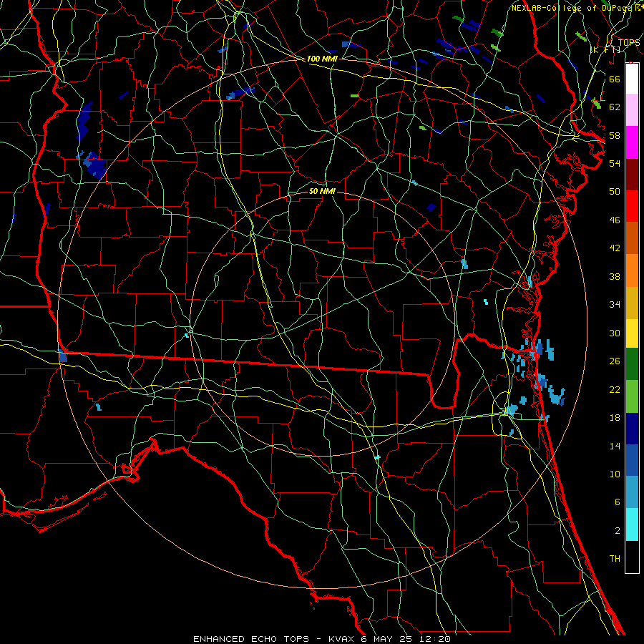This screenshot has width=644, height=644.
Task: Click the 'TOPS' legend heading
Action: pyautogui.click(x=629, y=42)
